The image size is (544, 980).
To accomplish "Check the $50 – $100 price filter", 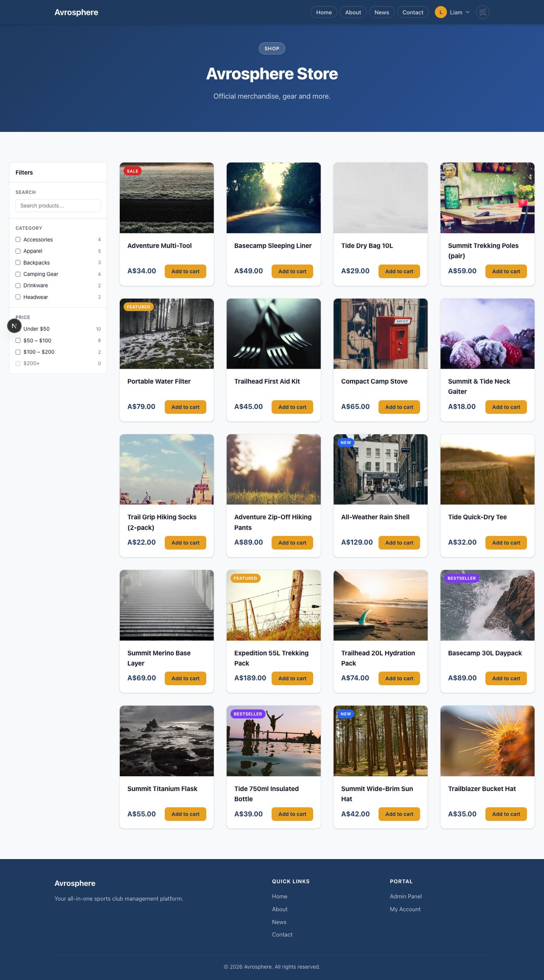I will point(18,341).
